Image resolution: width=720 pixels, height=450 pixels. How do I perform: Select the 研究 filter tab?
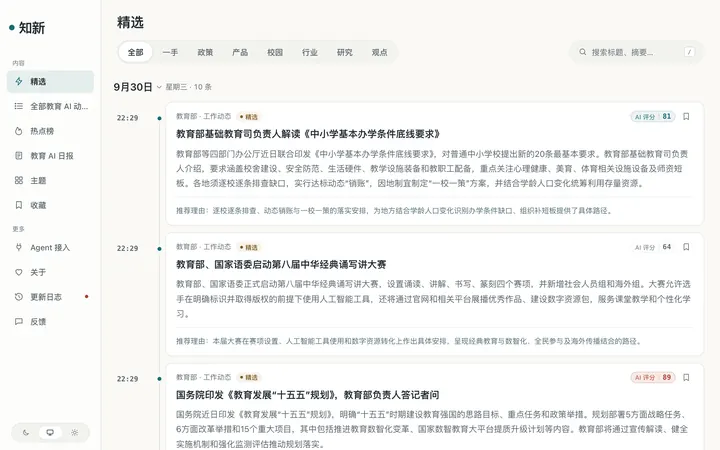pos(345,52)
